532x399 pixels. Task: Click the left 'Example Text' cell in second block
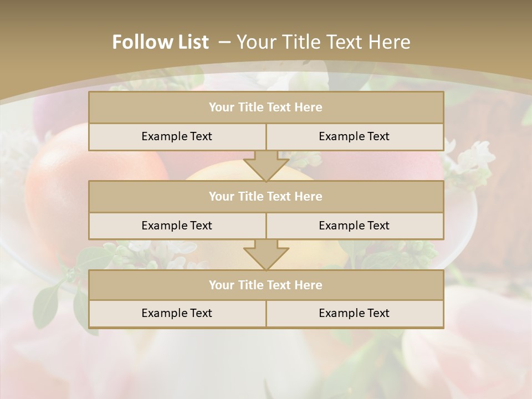pyautogui.click(x=177, y=226)
